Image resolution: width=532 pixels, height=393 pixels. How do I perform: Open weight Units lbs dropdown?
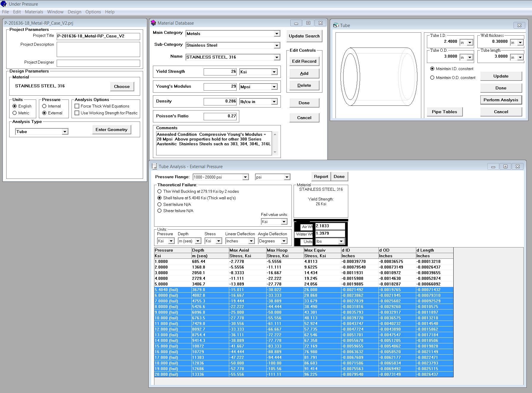pyautogui.click(x=341, y=241)
